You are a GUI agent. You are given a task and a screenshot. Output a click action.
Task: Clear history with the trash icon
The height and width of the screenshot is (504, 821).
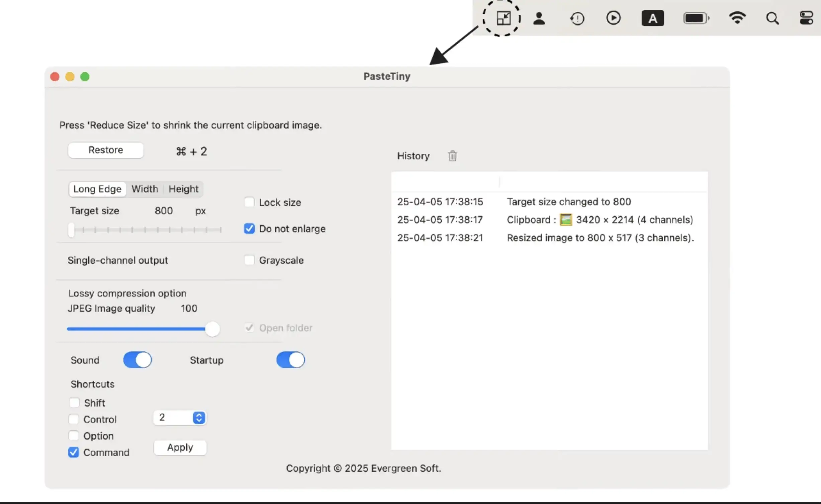coord(452,156)
